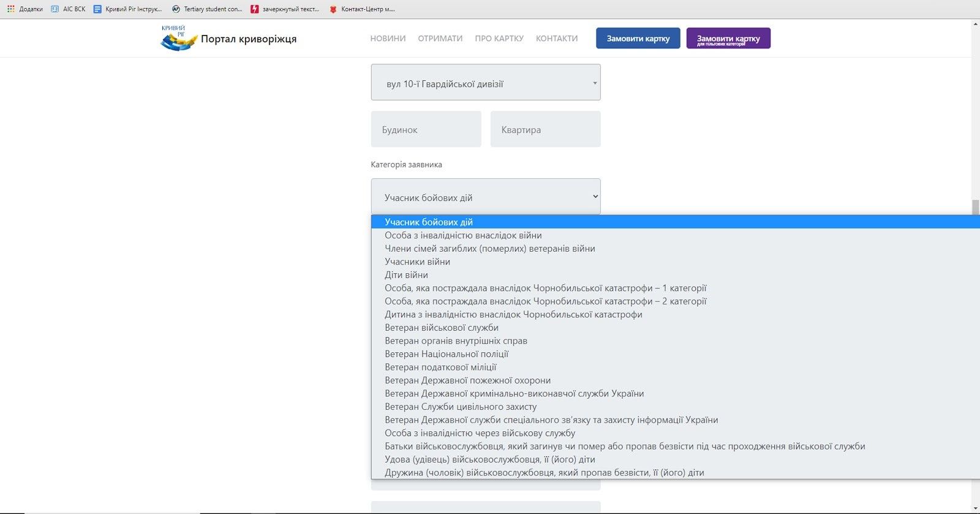Select option Учасник бойових дій in list
The height and width of the screenshot is (514, 980).
tap(675, 222)
